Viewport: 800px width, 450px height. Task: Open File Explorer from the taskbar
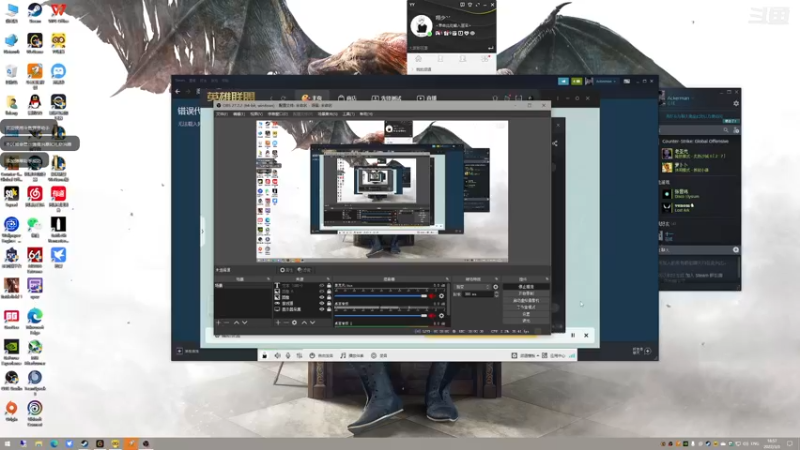click(38, 444)
